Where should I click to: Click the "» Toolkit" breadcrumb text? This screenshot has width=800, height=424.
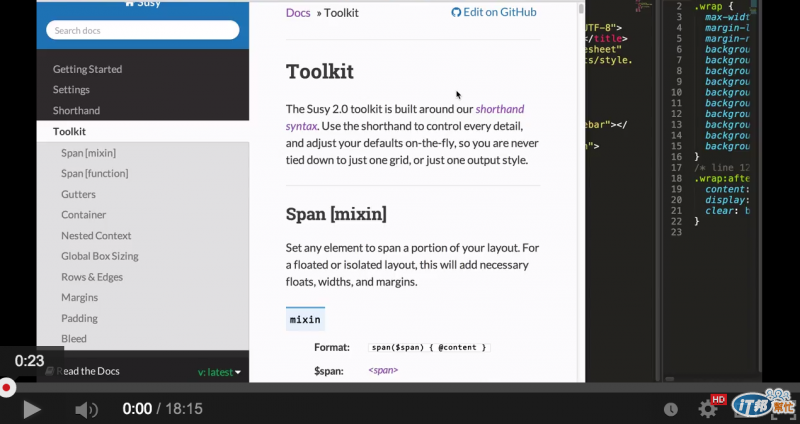click(337, 13)
